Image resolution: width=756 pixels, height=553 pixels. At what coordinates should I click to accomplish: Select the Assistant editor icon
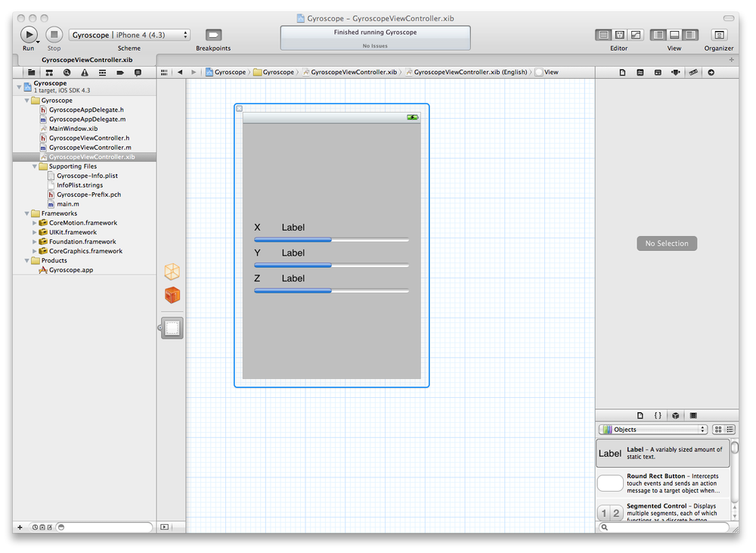coord(620,35)
